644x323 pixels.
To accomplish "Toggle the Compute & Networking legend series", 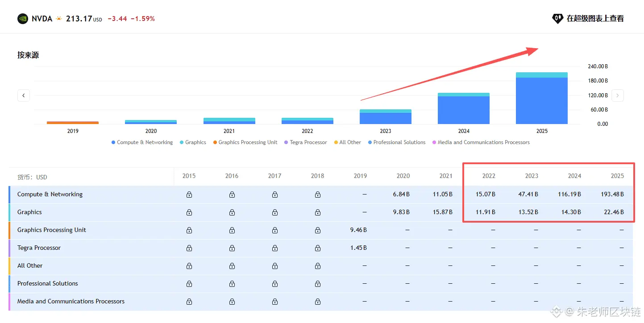I will point(142,142).
